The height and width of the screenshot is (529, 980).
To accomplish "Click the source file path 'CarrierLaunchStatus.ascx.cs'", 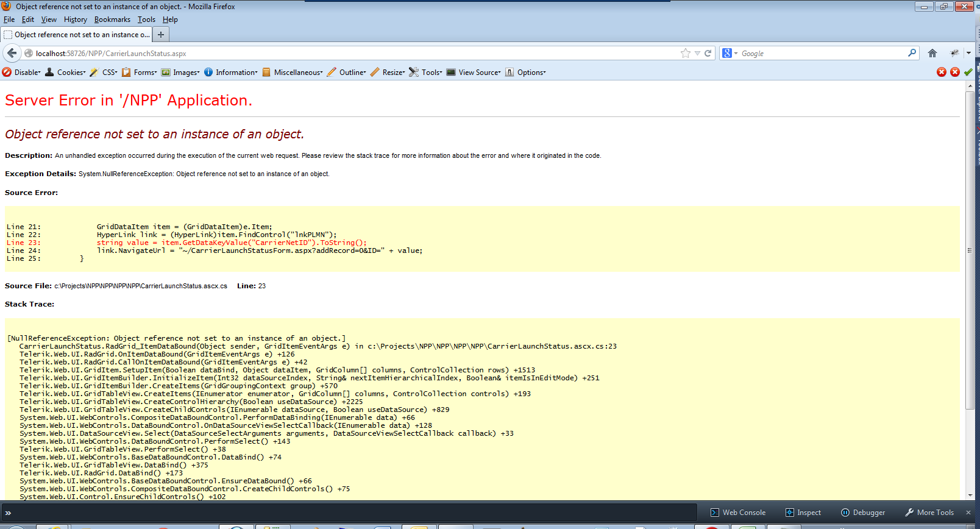I will click(141, 286).
